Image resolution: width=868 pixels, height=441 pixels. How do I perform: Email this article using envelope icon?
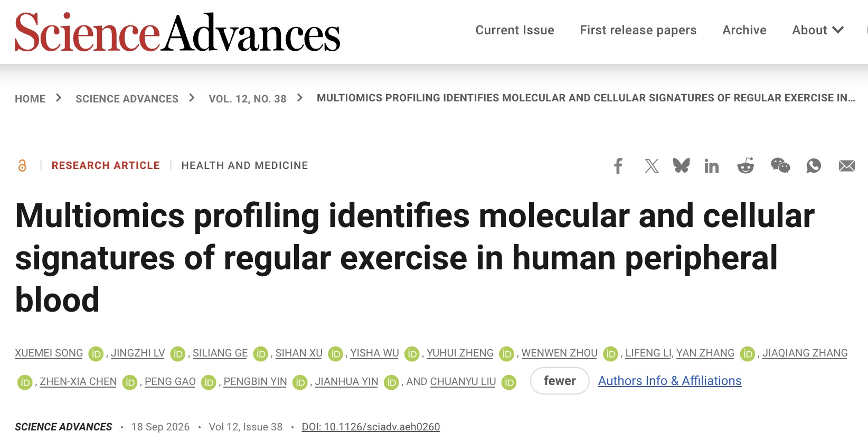847,166
